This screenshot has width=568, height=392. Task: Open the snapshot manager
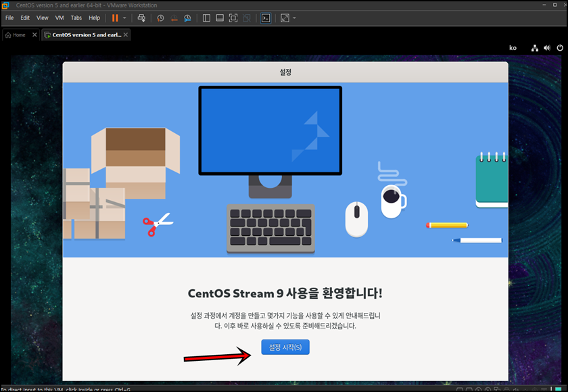pyautogui.click(x=187, y=18)
